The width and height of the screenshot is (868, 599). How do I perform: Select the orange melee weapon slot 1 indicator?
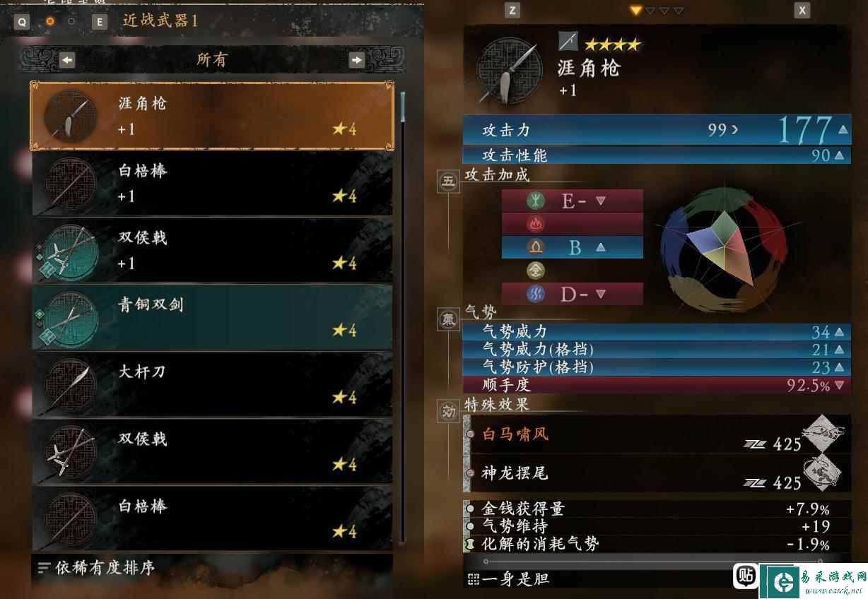click(50, 21)
